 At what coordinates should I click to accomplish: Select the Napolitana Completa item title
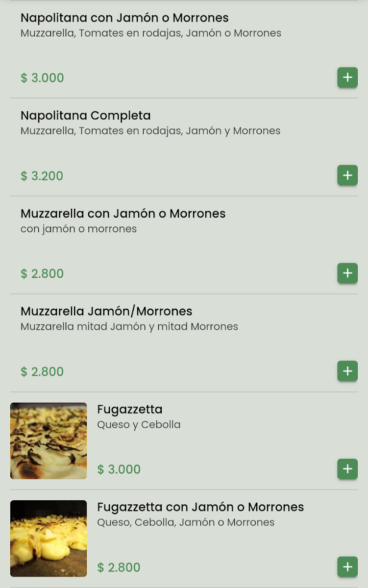click(x=86, y=116)
